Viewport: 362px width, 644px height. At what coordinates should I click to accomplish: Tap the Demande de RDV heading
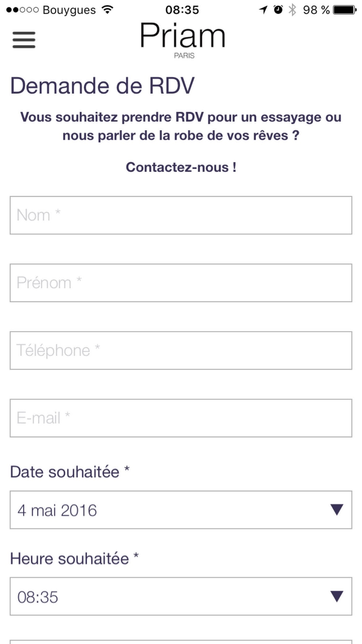(x=102, y=86)
